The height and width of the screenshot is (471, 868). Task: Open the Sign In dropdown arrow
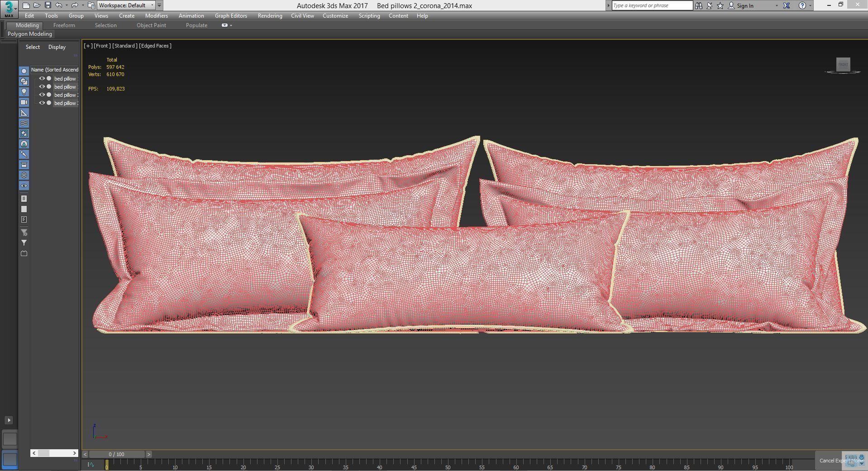coord(777,5)
